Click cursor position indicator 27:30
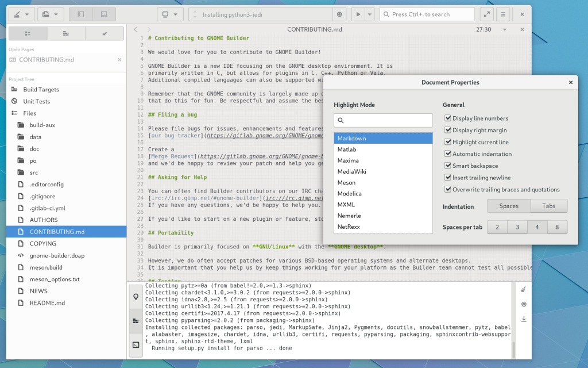The height and width of the screenshot is (368, 588). 483,29
